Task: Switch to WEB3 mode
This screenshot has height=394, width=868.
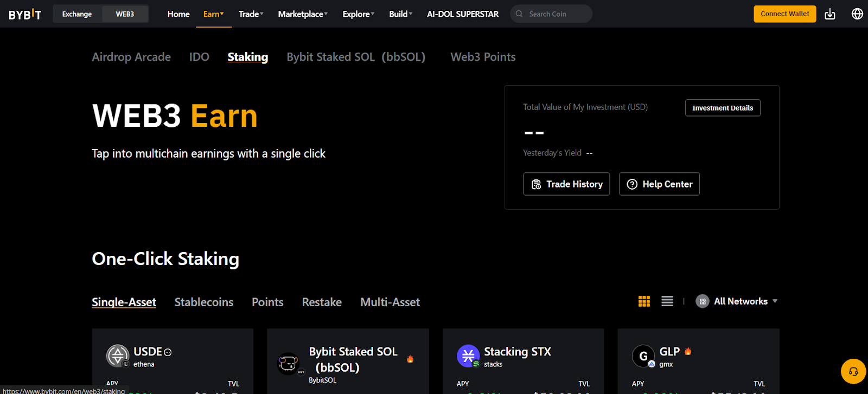Action: [x=125, y=14]
